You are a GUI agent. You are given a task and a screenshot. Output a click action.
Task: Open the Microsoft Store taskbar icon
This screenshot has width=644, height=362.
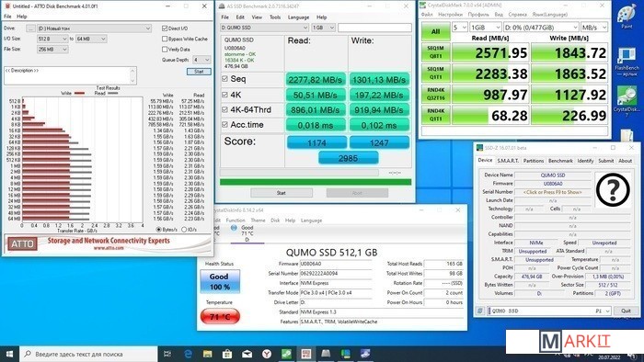click(227, 354)
